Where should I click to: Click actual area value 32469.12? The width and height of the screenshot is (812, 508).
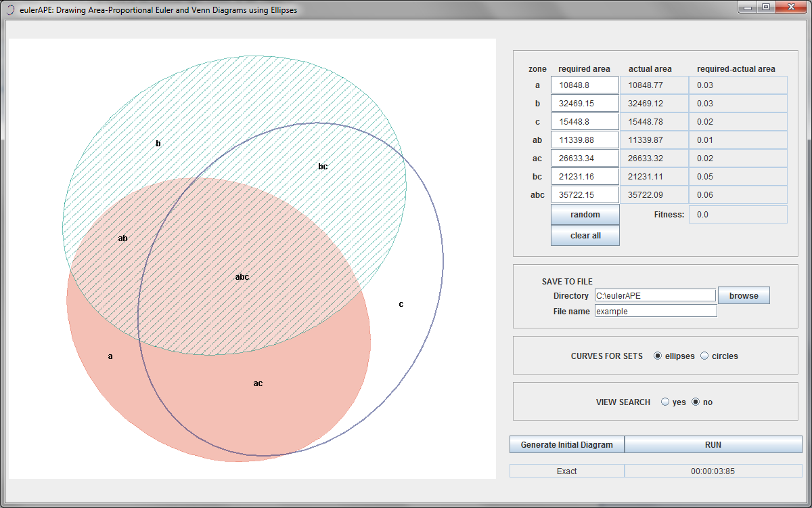pyautogui.click(x=654, y=103)
